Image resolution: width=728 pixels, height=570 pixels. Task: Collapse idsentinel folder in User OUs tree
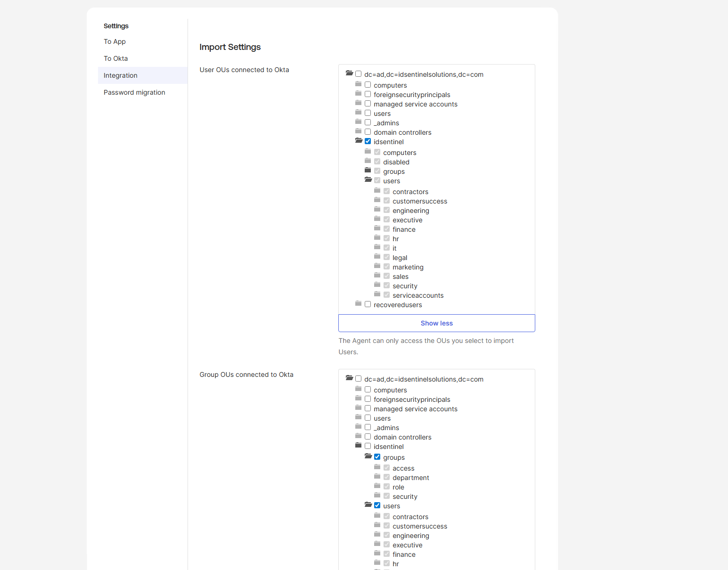(x=359, y=141)
